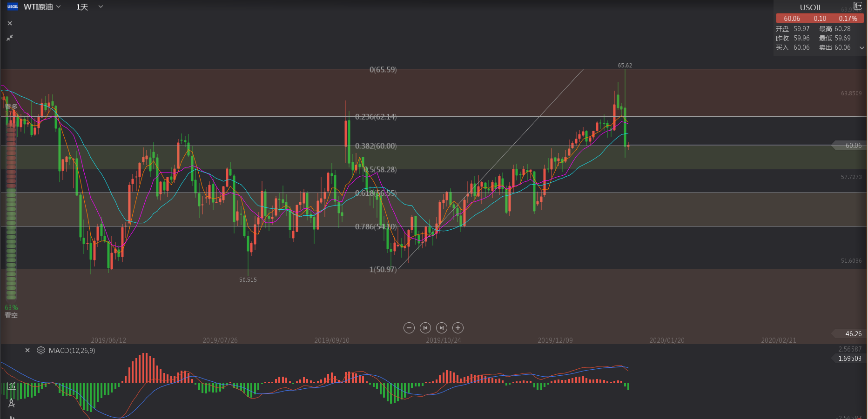Image resolution: width=868 pixels, height=419 pixels.
Task: Click the panel export icon beside USOIL
Action: [857, 6]
